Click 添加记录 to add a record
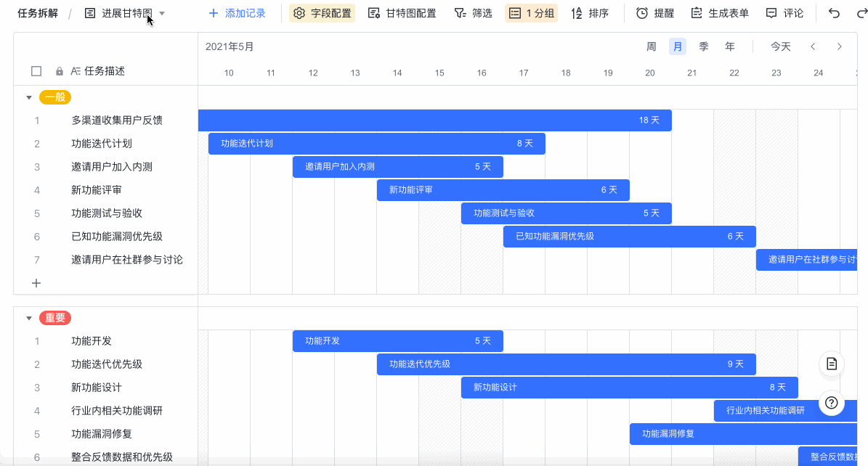The image size is (868, 466). tap(237, 13)
